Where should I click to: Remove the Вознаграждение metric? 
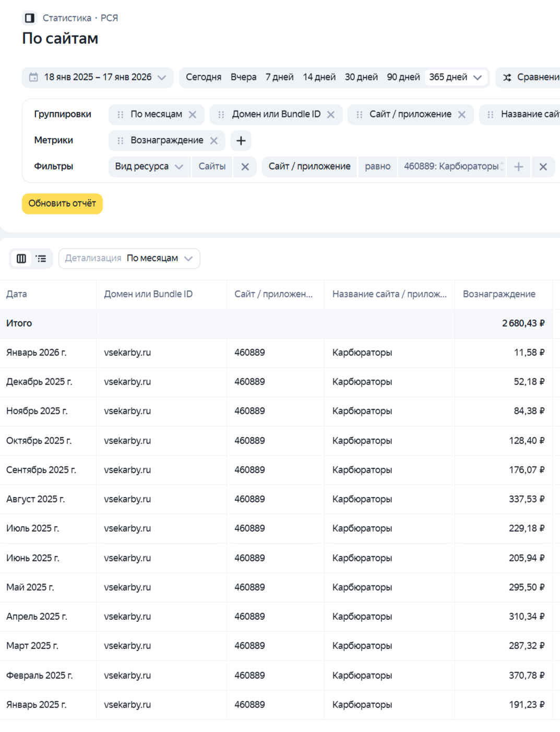coord(214,141)
